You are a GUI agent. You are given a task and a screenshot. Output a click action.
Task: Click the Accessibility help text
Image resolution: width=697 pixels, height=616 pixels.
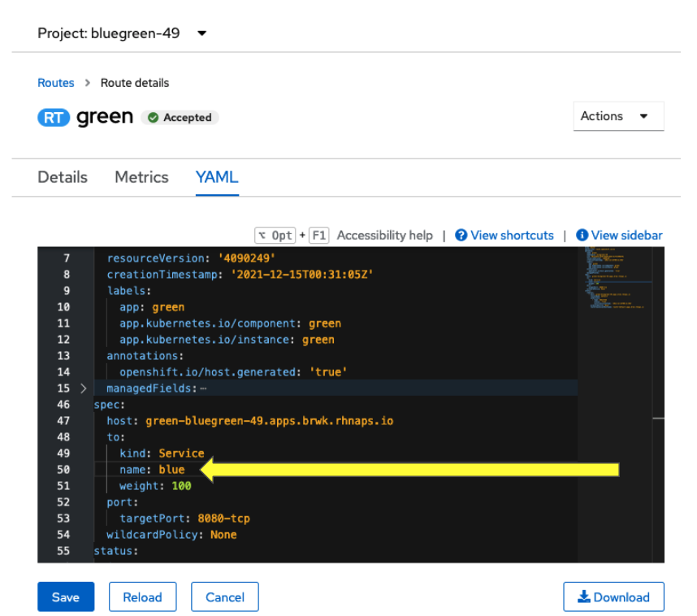point(384,236)
